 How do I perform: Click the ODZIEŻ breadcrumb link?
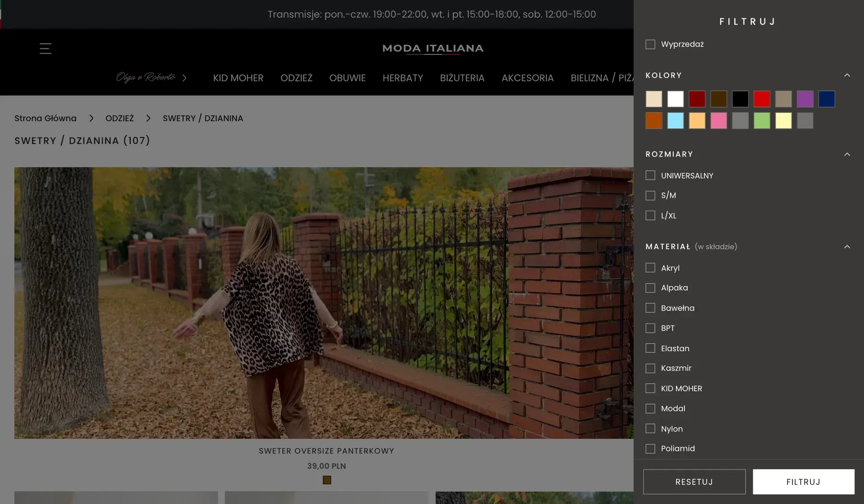tap(120, 118)
